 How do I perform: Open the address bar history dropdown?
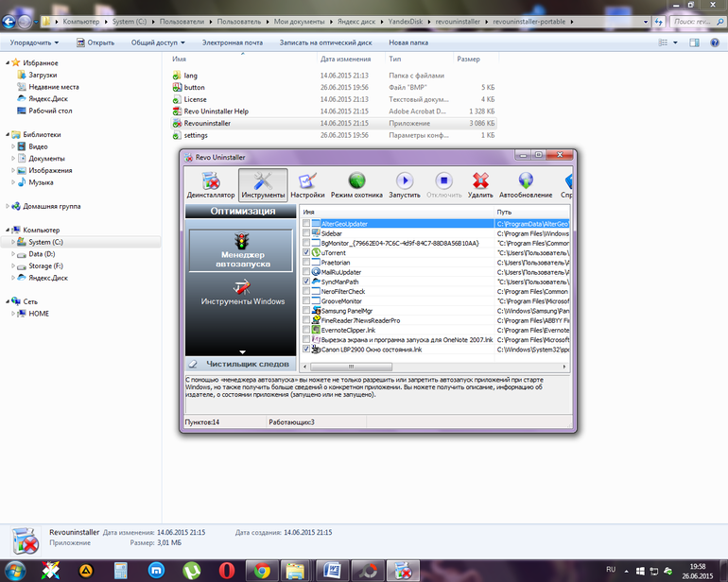[x=646, y=22]
